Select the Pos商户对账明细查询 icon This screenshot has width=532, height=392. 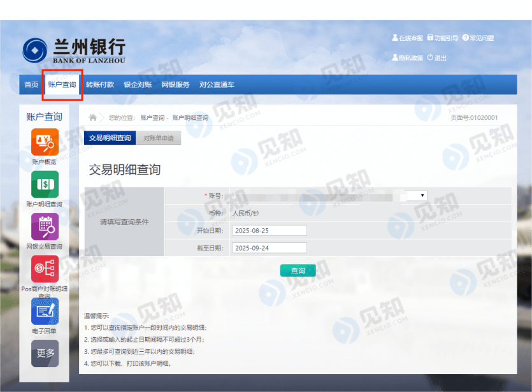point(45,269)
